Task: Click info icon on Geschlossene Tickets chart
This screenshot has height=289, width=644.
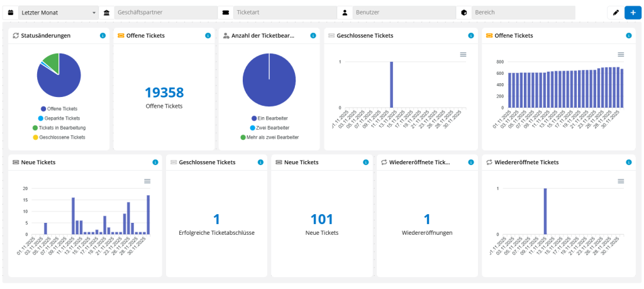Action: [x=471, y=36]
